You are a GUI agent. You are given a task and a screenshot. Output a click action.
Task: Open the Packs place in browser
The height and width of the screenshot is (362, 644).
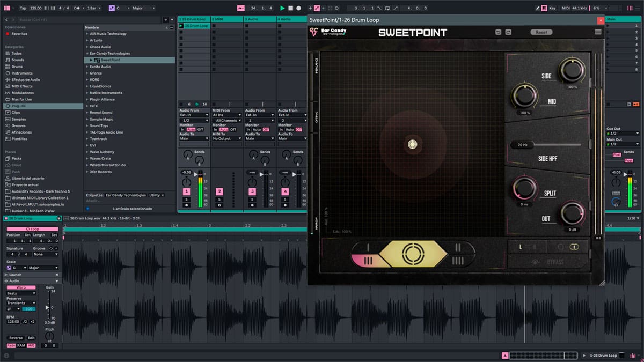pyautogui.click(x=17, y=158)
